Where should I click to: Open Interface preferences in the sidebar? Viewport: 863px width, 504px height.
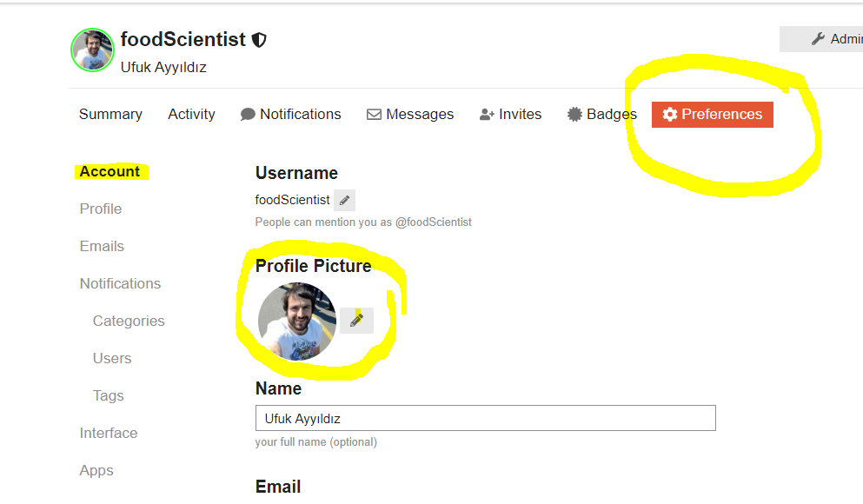click(109, 434)
